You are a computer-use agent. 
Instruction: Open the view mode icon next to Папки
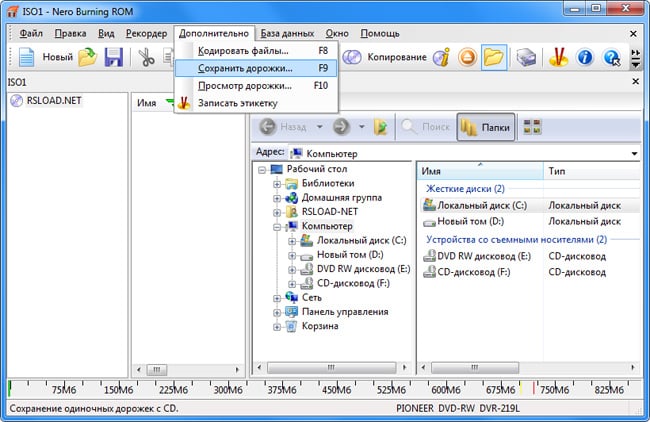pyautogui.click(x=532, y=127)
